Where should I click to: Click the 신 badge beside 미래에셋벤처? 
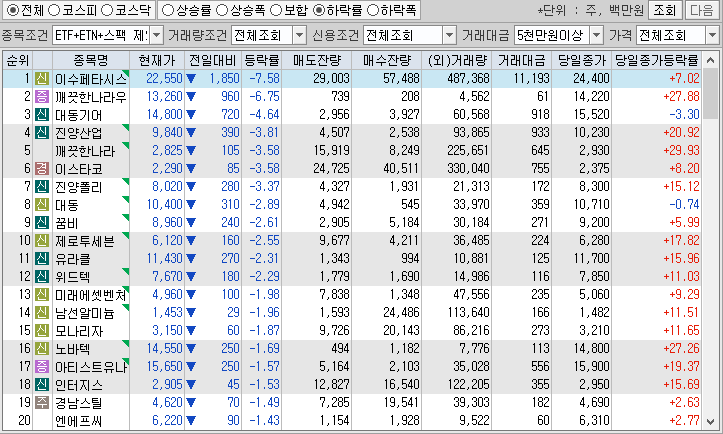click(x=42, y=294)
